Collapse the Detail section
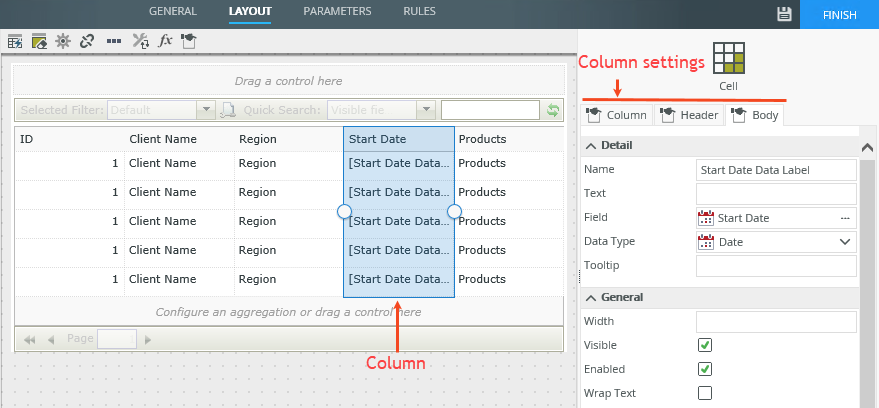Viewport: 879px width, 408px height. click(590, 146)
